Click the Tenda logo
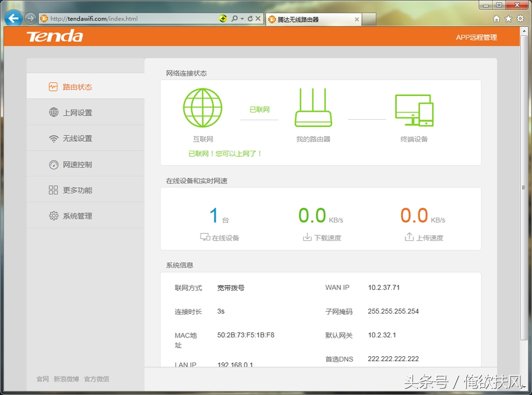Image resolution: width=532 pixels, height=395 pixels. click(55, 36)
